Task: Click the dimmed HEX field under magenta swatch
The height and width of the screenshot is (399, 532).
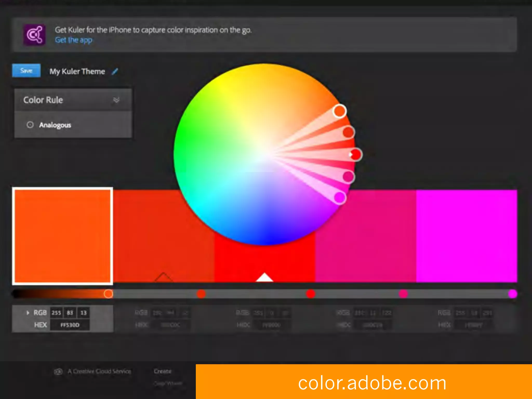Action: click(x=474, y=325)
